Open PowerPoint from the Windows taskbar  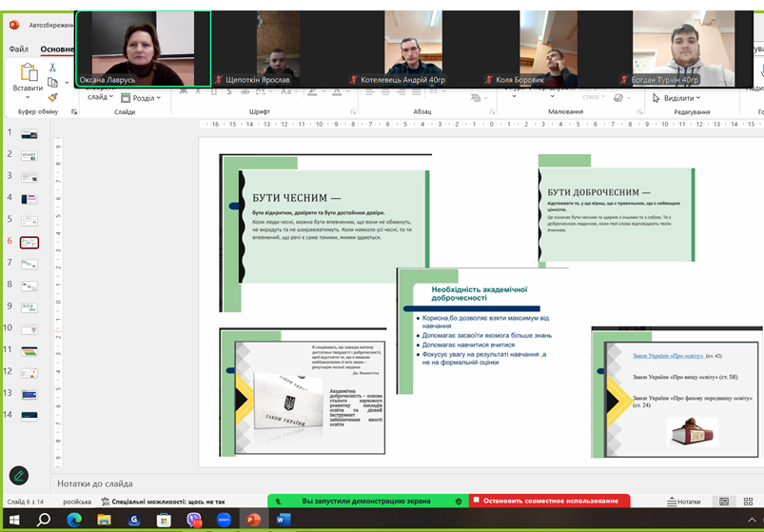tap(253, 520)
